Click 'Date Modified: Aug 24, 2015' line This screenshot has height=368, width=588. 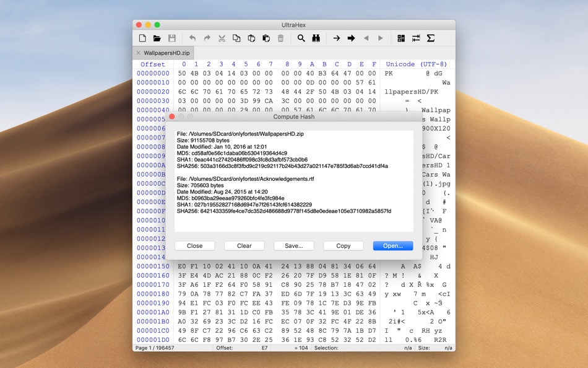(x=222, y=192)
